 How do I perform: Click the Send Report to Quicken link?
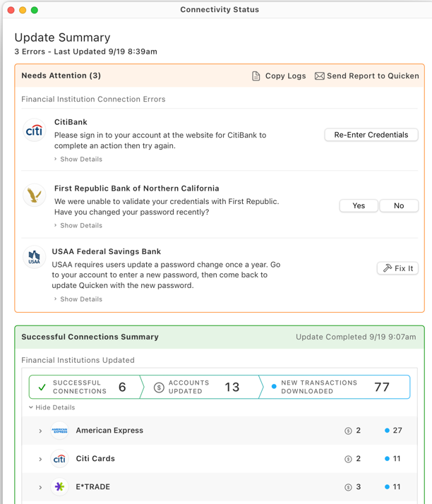point(373,76)
